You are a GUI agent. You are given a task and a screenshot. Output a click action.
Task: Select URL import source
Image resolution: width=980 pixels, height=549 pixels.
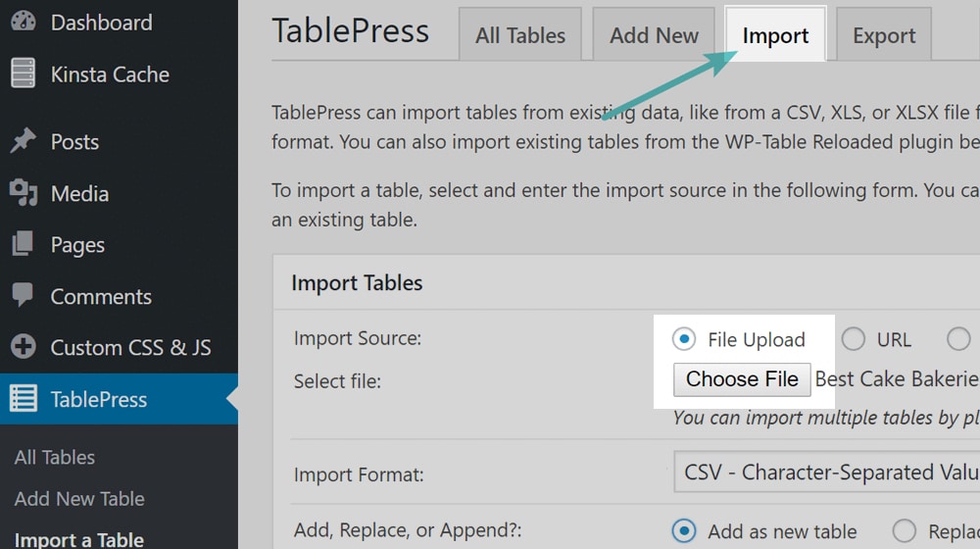click(x=854, y=339)
